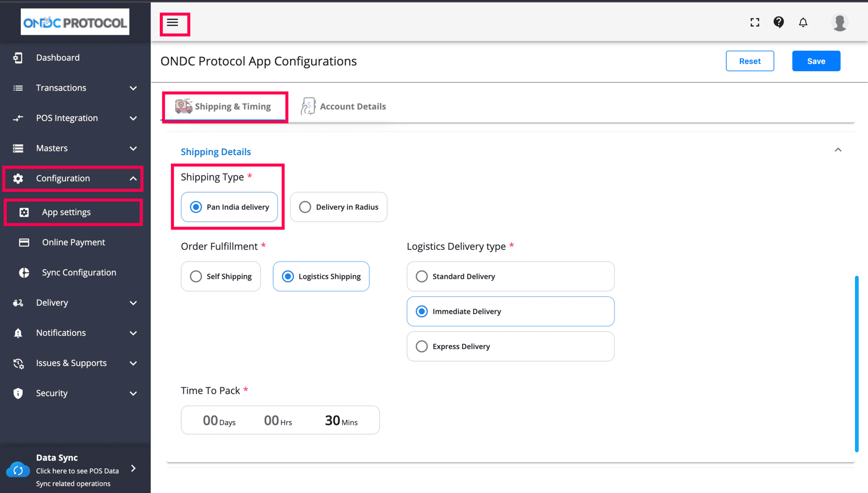This screenshot has height=493, width=868.
Task: Click the Mins value in Time To Pack
Action: pos(333,420)
